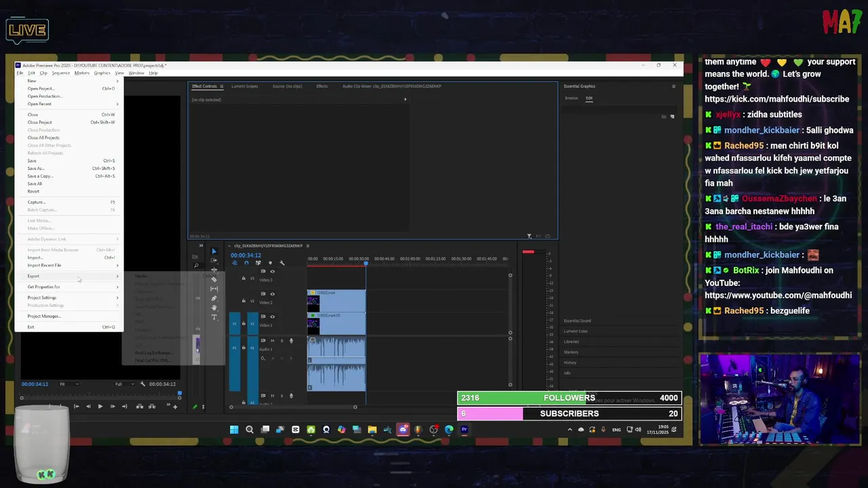Image resolution: width=868 pixels, height=488 pixels.
Task: Switch to Audio Clip Mixer tab
Action: click(x=392, y=86)
